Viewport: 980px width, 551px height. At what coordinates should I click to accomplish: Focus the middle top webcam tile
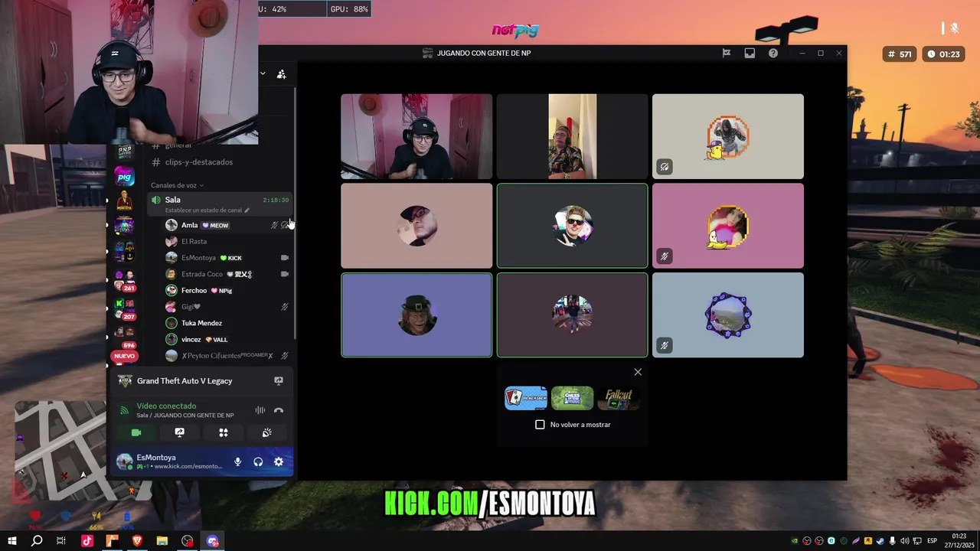tap(572, 136)
